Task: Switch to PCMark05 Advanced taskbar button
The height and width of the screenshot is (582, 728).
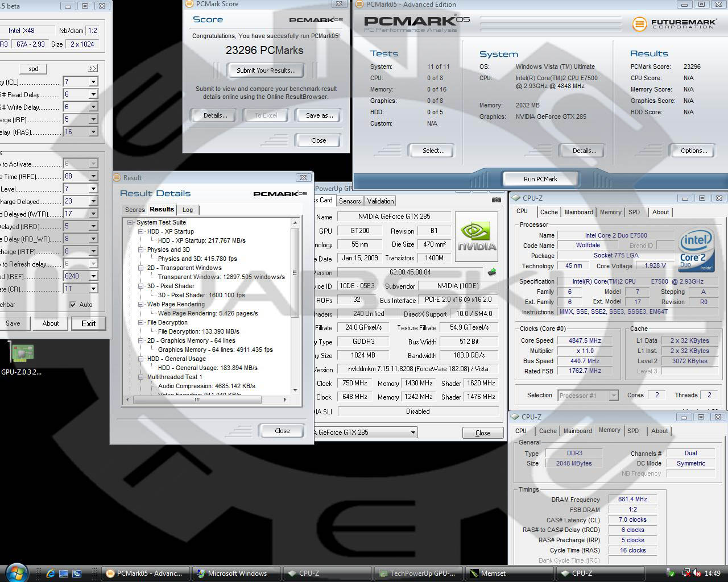Action: tap(146, 573)
